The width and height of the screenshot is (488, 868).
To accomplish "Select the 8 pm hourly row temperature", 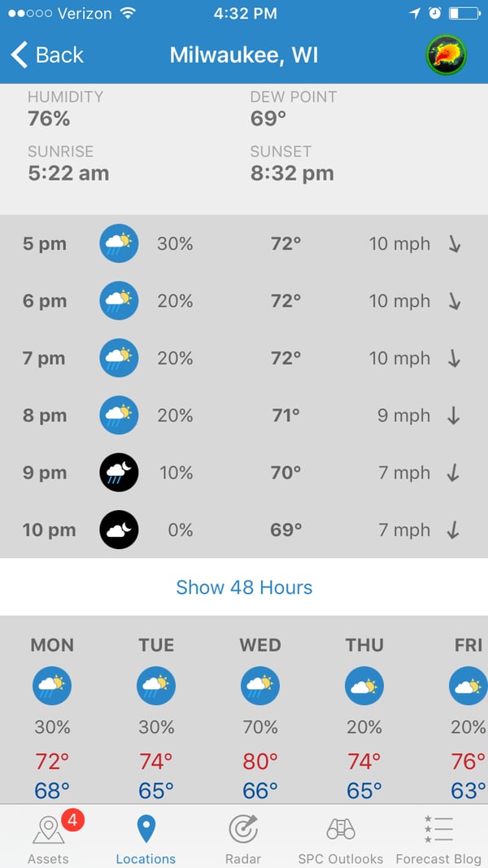I will pyautogui.click(x=286, y=416).
